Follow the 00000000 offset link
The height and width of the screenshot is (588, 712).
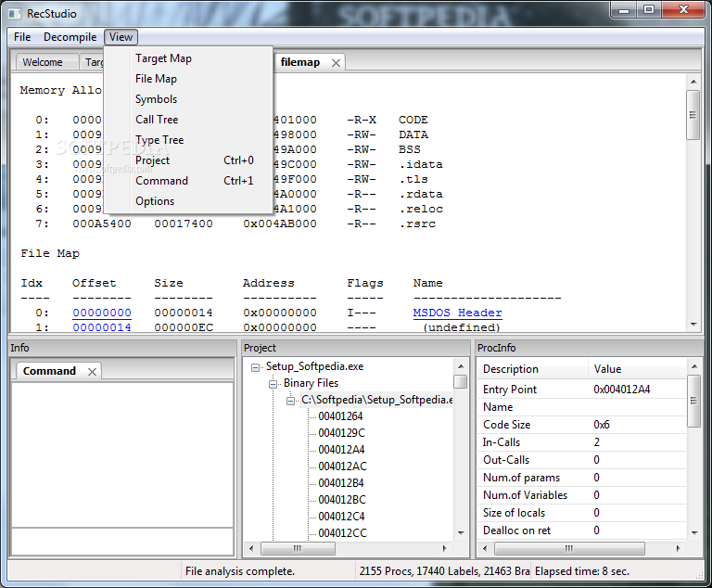pos(102,313)
